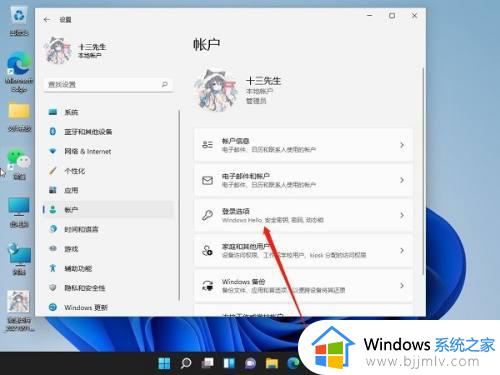Click the right content scrollbar

click(423, 172)
